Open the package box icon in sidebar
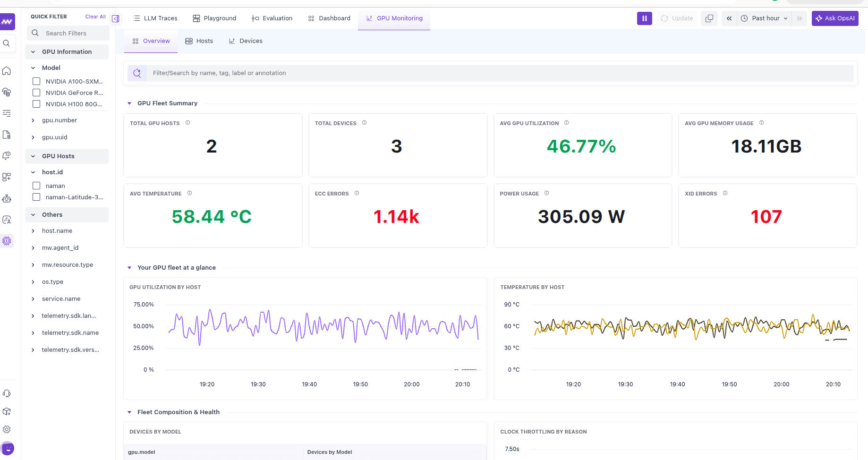The image size is (868, 460). [7, 411]
